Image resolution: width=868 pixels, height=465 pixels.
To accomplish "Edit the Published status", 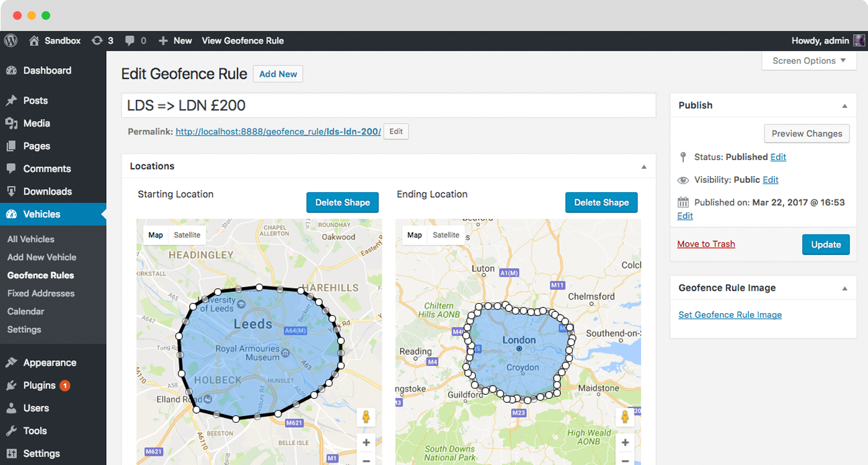I will [x=778, y=157].
